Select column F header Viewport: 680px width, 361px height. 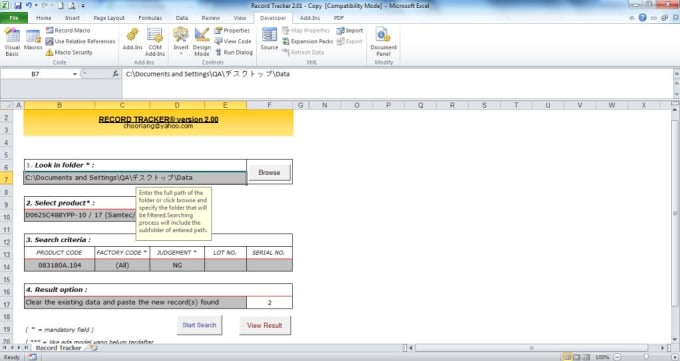coord(269,105)
